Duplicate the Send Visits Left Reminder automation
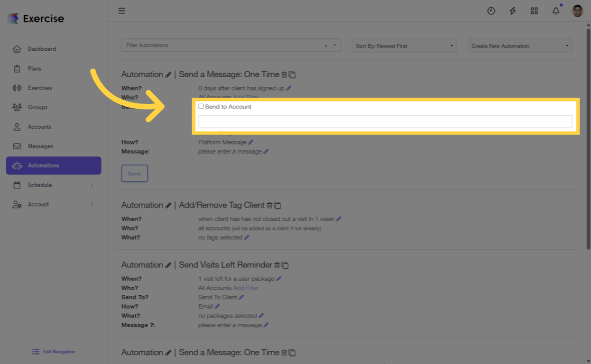This screenshot has width=591, height=364. [286, 265]
